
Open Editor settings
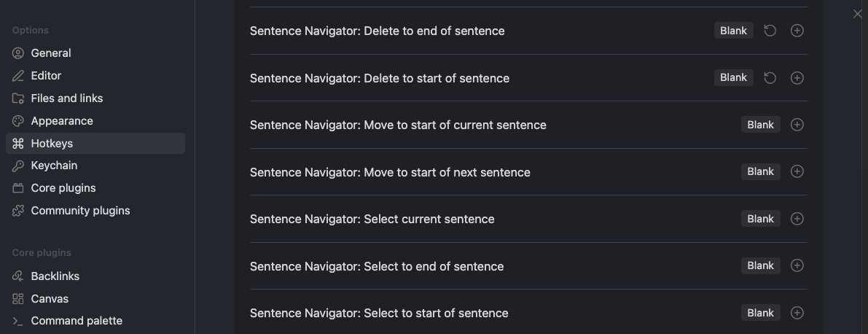coord(46,76)
